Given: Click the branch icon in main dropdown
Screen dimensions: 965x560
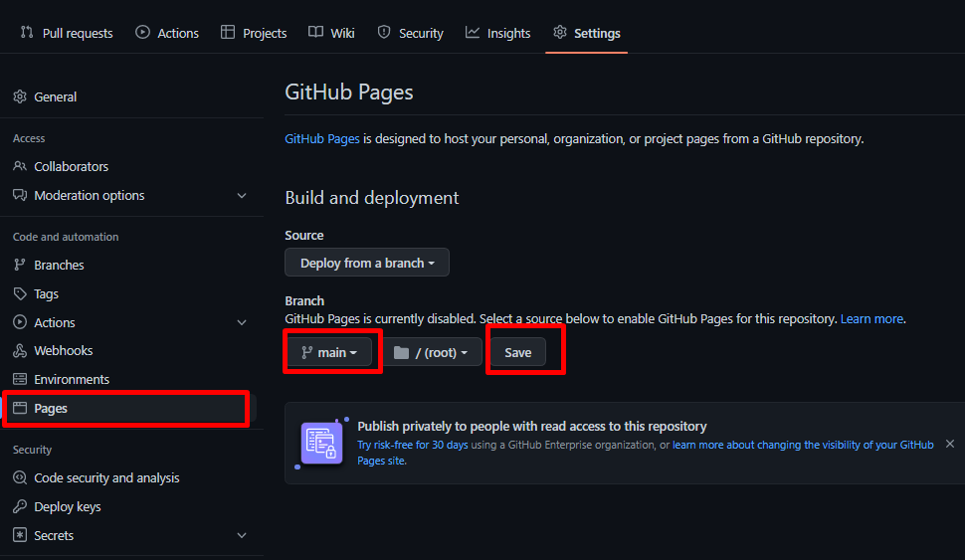Looking at the screenshot, I should (x=306, y=353).
